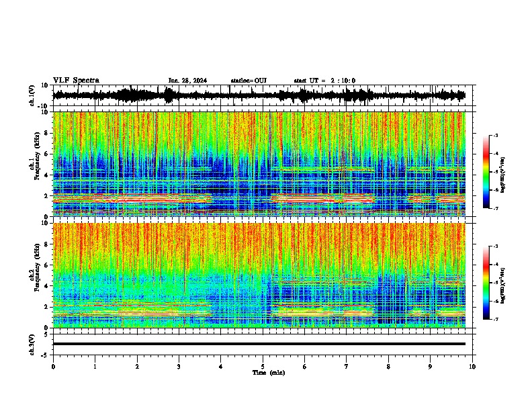
Task: Click the flat black ch.3 voltage line
Action: [259, 344]
